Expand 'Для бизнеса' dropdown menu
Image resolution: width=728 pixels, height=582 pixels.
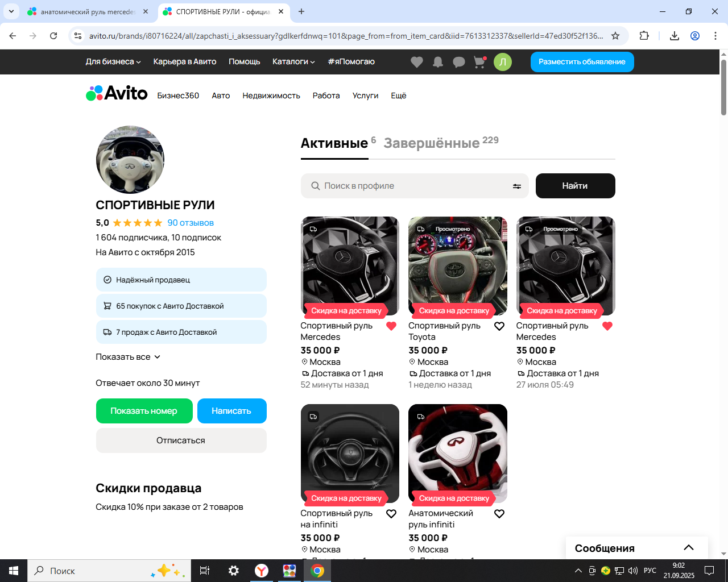point(113,62)
